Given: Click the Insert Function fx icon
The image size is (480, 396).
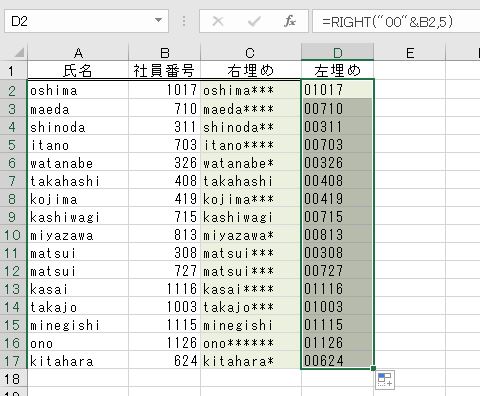Looking at the screenshot, I should click(x=289, y=21).
